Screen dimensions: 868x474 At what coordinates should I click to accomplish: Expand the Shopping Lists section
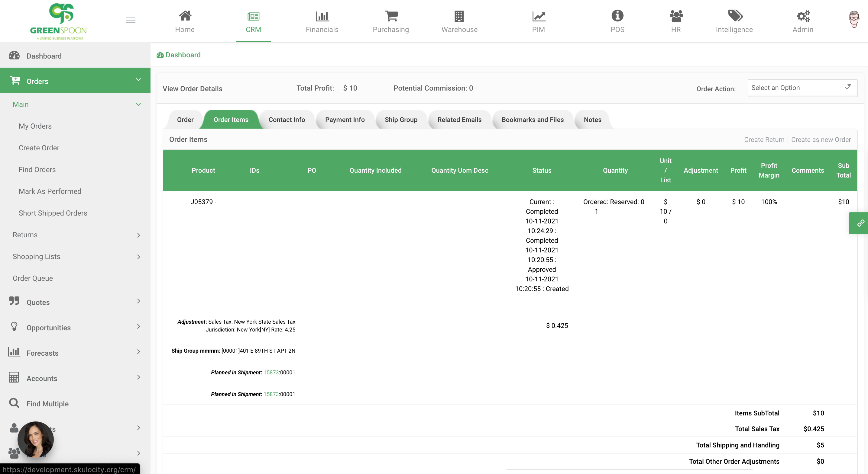pyautogui.click(x=76, y=257)
